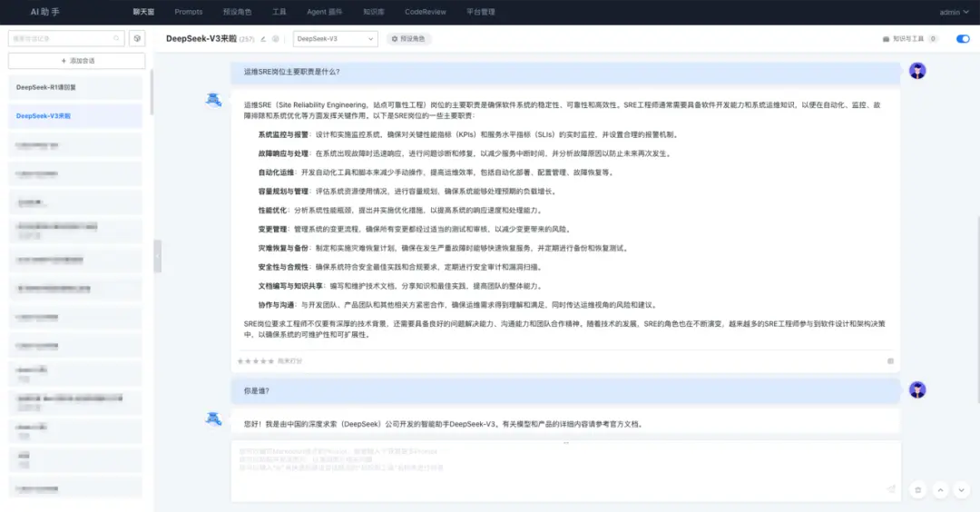Jump down with the down-arrow circle button

[961, 490]
